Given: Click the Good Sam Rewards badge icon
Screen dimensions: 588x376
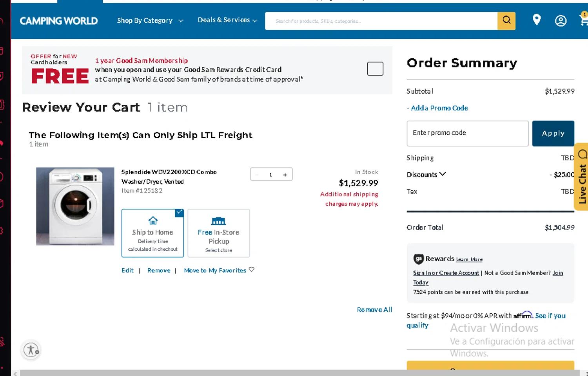Looking at the screenshot, I should click(x=419, y=259).
